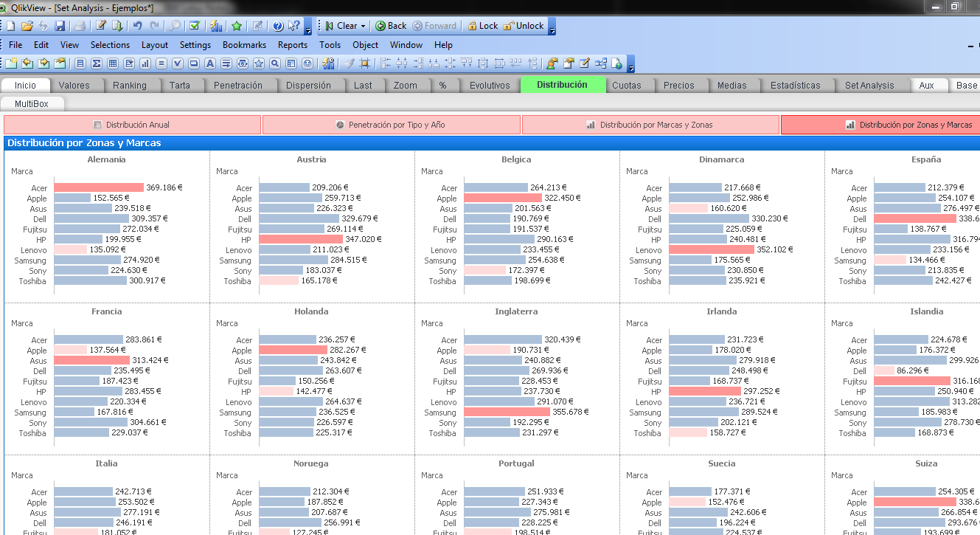The height and width of the screenshot is (535, 980).
Task: Reload the data using the Reload icon
Action: click(x=117, y=26)
